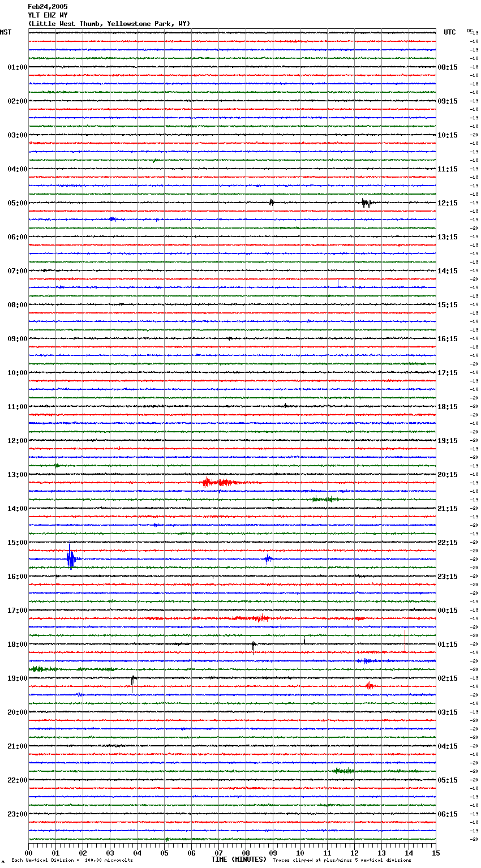Select the 10:15 UTC time label
The width and height of the screenshot is (481, 868).
coord(448,135)
